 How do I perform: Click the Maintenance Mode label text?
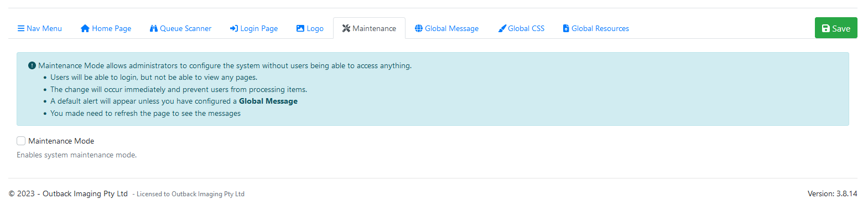point(61,141)
